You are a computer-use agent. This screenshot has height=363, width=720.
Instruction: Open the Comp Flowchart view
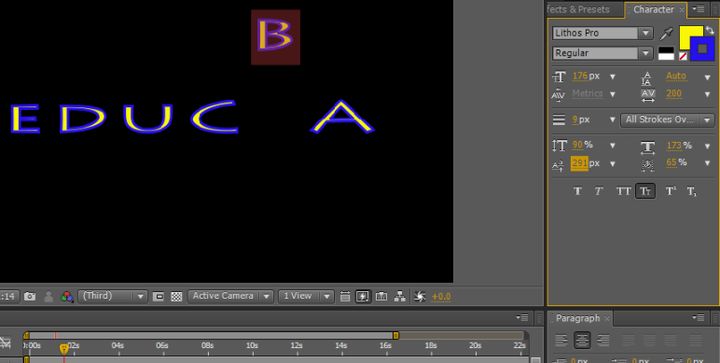pyautogui.click(x=400, y=297)
